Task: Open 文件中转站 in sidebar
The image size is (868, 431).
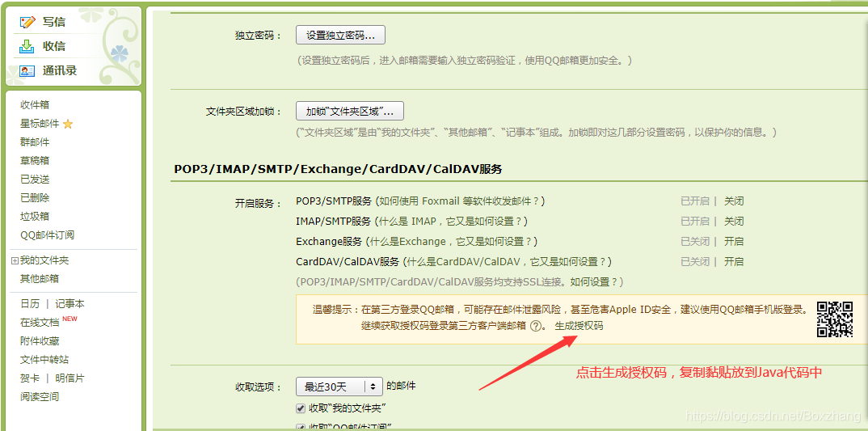Action: click(x=44, y=360)
